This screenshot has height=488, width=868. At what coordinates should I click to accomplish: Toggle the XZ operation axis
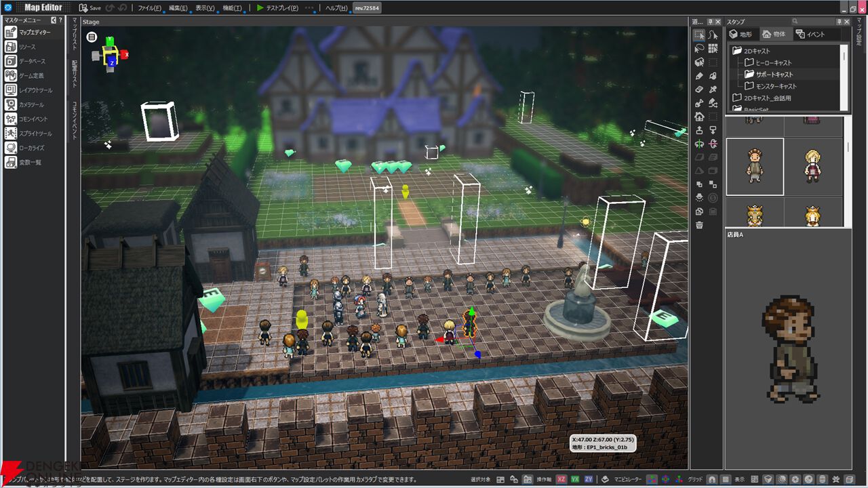coord(561,479)
